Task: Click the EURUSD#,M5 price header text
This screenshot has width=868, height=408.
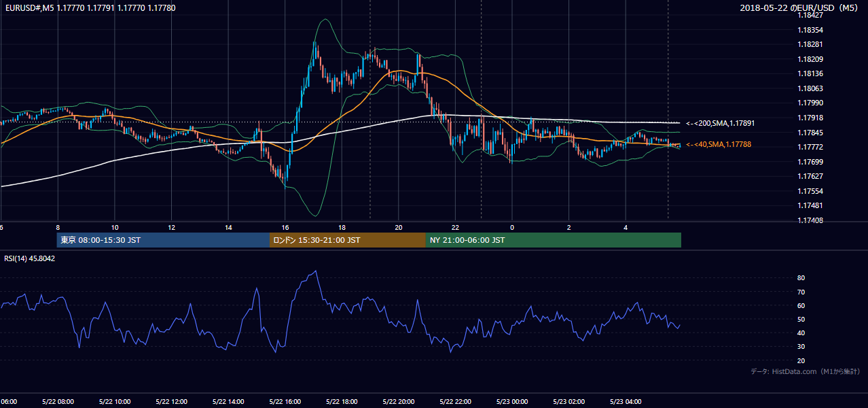Action: coord(90,7)
